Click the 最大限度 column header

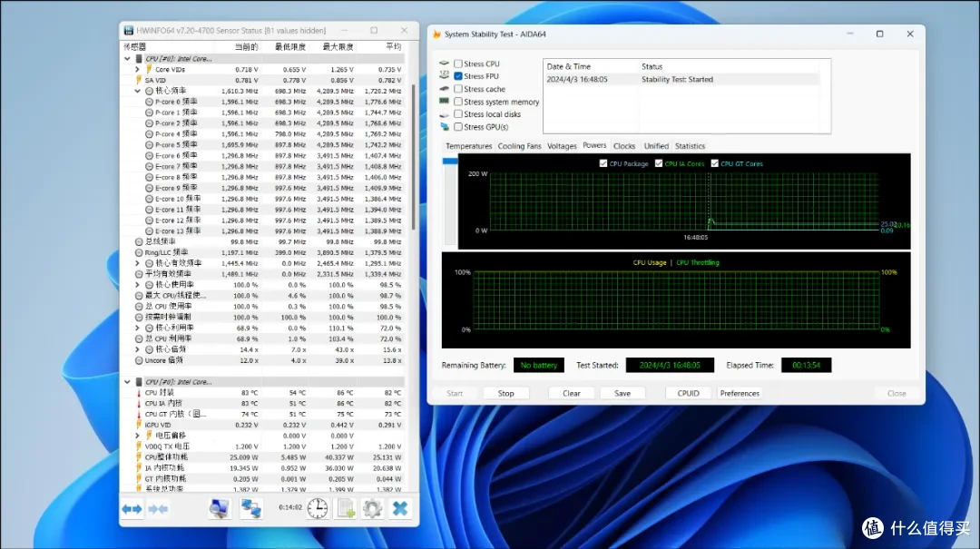point(338,47)
